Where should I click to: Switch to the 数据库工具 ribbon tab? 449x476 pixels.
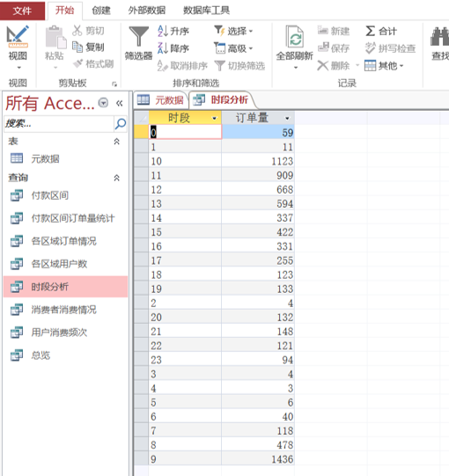206,11
